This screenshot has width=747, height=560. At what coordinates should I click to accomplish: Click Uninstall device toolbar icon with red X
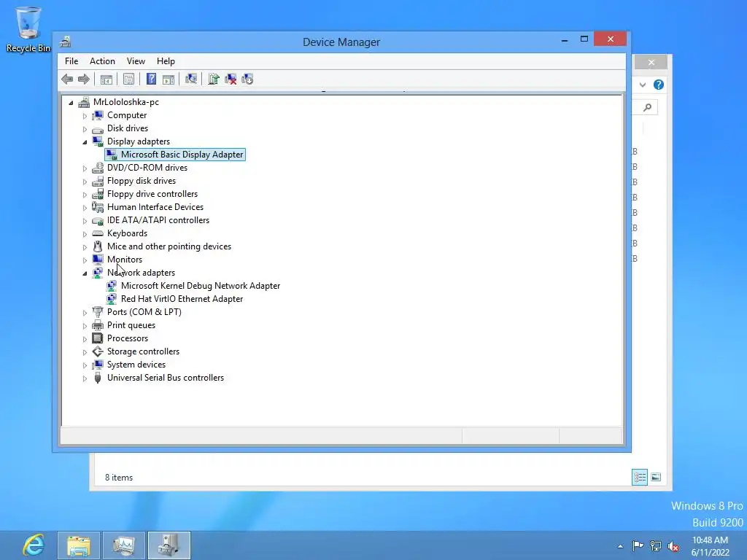point(231,79)
